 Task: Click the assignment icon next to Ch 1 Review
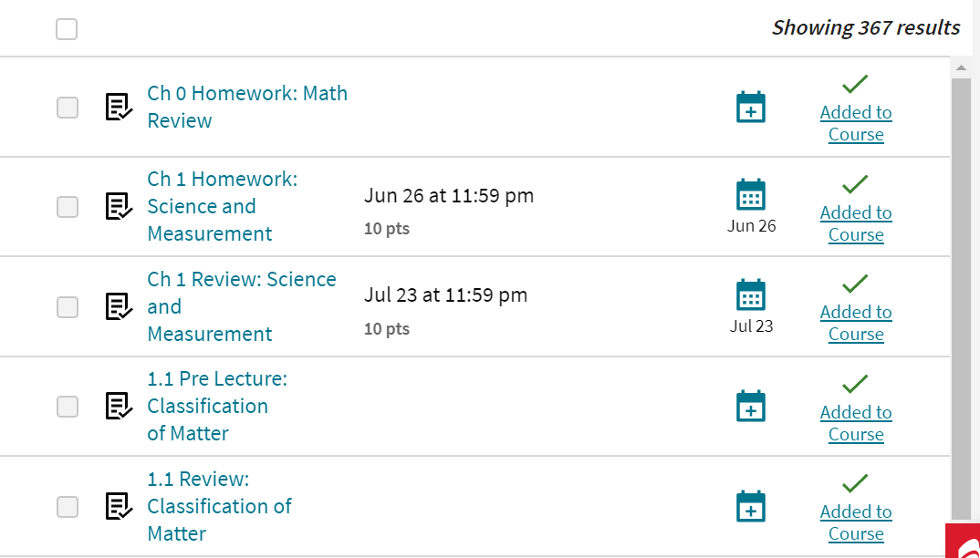point(118,306)
